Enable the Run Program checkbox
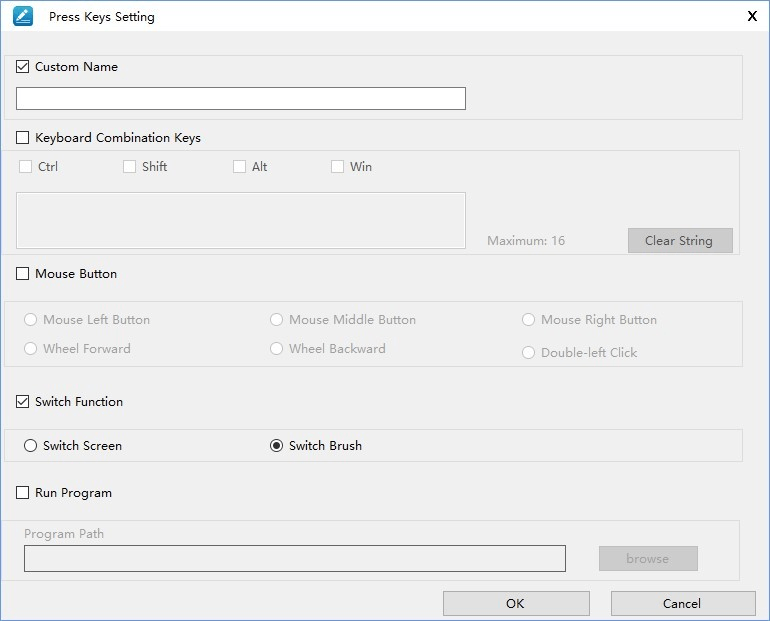 pyautogui.click(x=23, y=493)
